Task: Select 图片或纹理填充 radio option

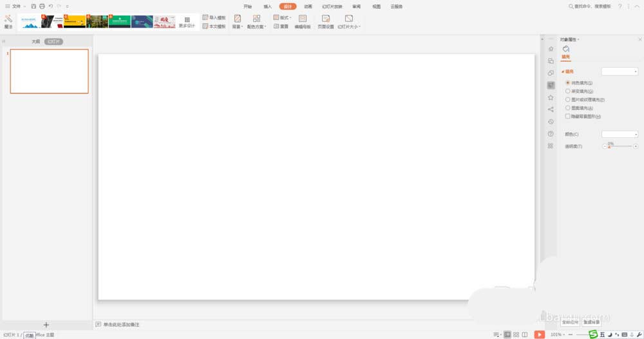Action: coord(568,100)
